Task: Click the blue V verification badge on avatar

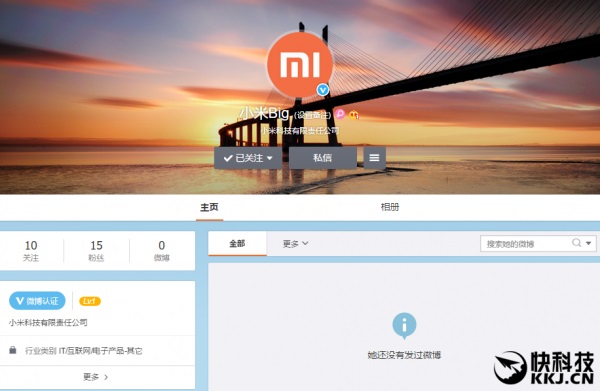Action: (323, 90)
